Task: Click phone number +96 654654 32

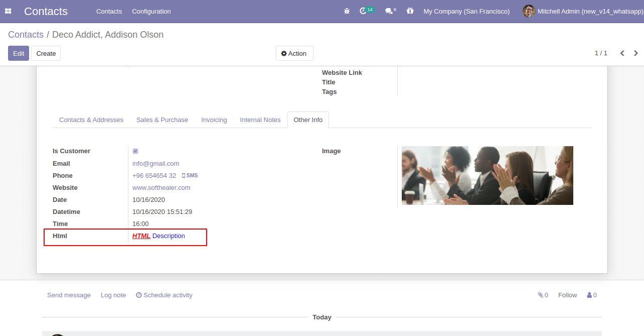Action: (x=154, y=176)
